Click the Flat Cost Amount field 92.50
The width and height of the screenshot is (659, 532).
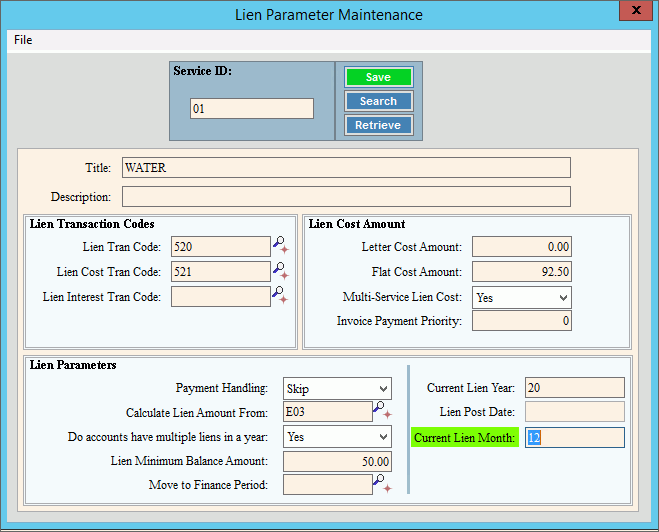522,271
